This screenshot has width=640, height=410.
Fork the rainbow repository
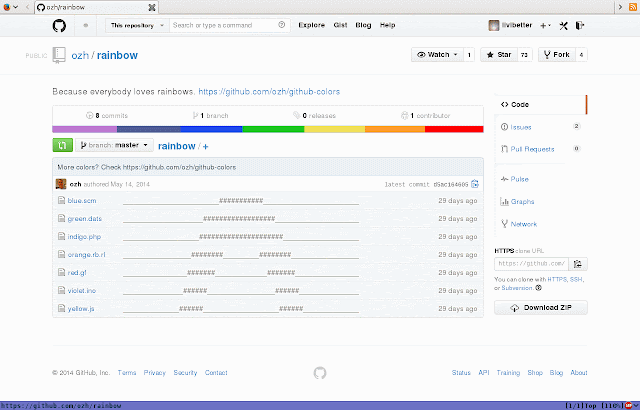pyautogui.click(x=557, y=55)
